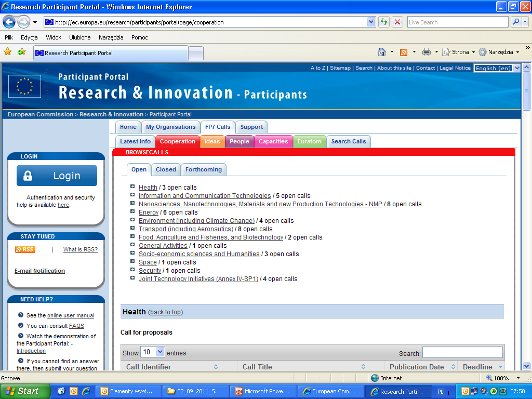Screen dimensions: 532x399
Task: Open the E-mail Notification link
Action: pyautogui.click(x=39, y=271)
